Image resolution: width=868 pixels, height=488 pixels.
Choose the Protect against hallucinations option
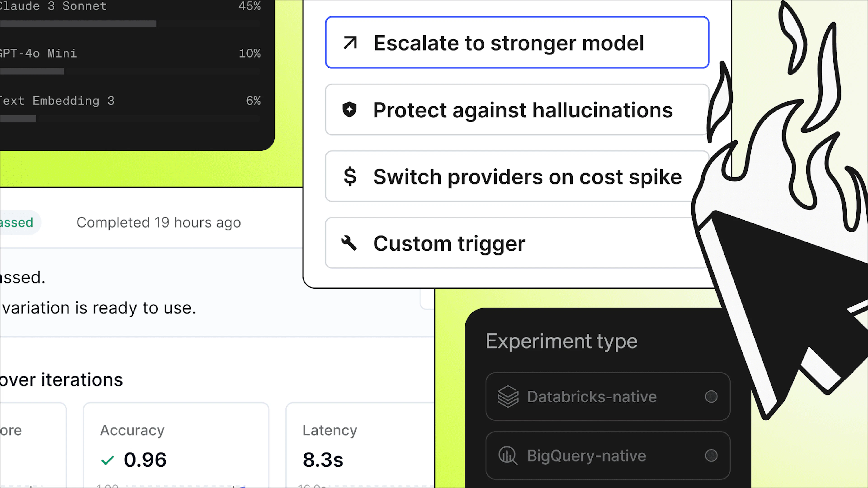pos(517,110)
